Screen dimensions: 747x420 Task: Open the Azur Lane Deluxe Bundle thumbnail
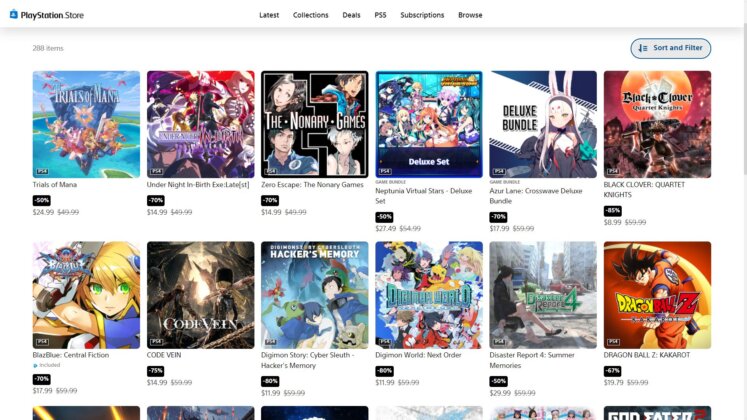pyautogui.click(x=543, y=124)
